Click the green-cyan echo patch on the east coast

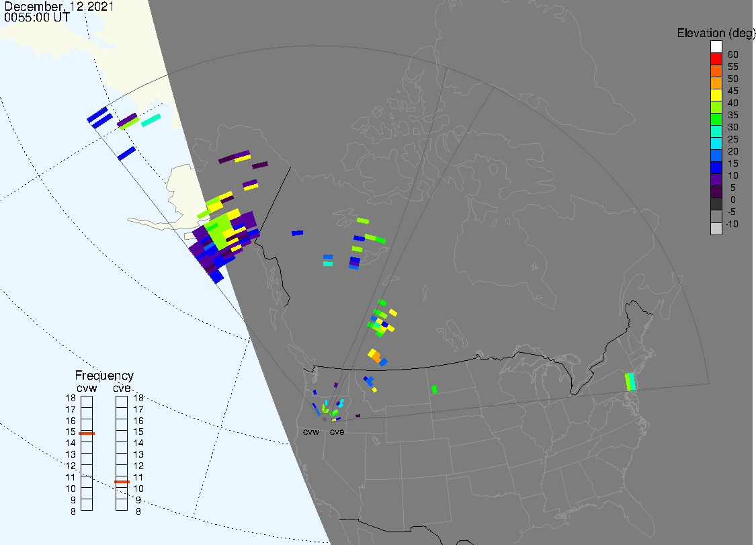(630, 382)
